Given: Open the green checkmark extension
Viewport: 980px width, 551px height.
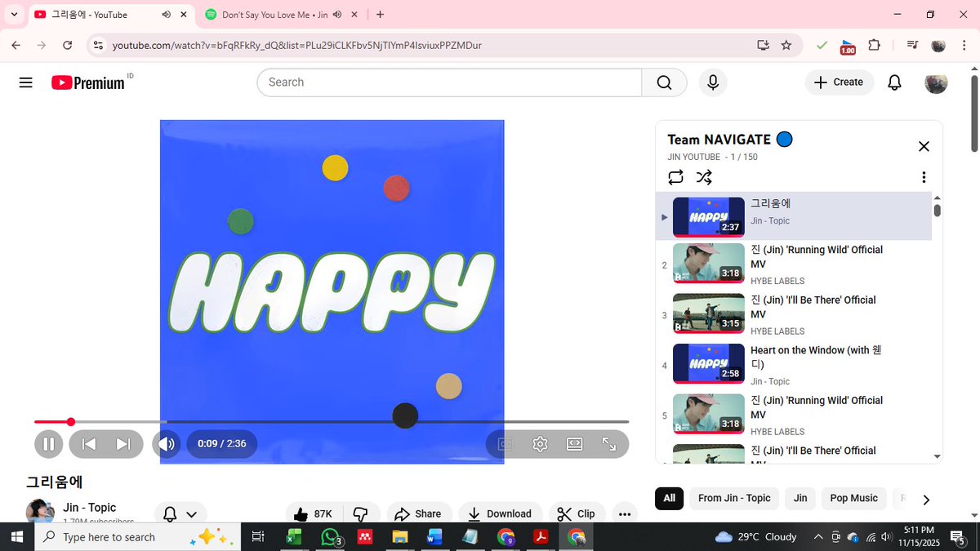Looking at the screenshot, I should (x=822, y=46).
